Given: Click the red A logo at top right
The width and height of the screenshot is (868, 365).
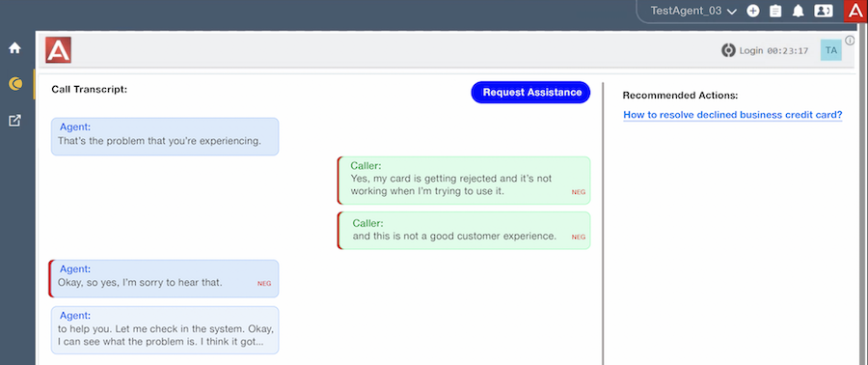Looking at the screenshot, I should coord(855,11).
